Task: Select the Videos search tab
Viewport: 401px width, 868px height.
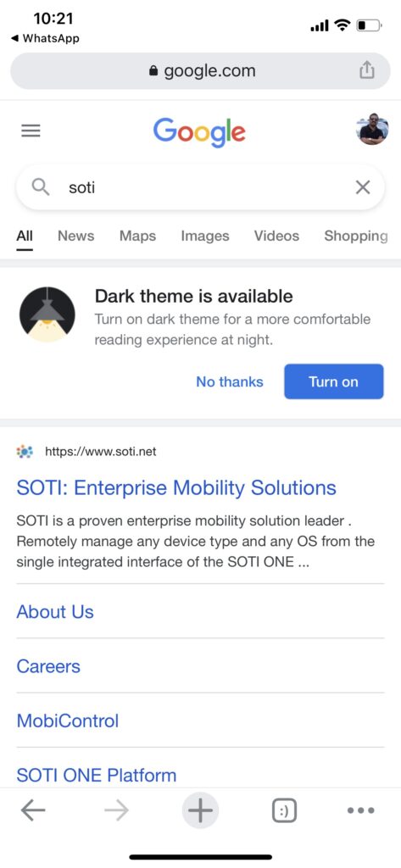Action: pyautogui.click(x=276, y=236)
